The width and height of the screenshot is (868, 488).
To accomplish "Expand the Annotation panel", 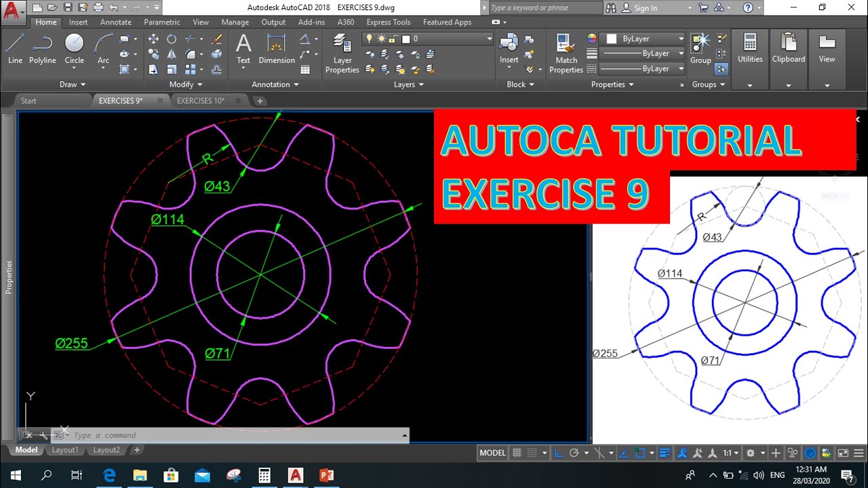I will click(x=275, y=85).
